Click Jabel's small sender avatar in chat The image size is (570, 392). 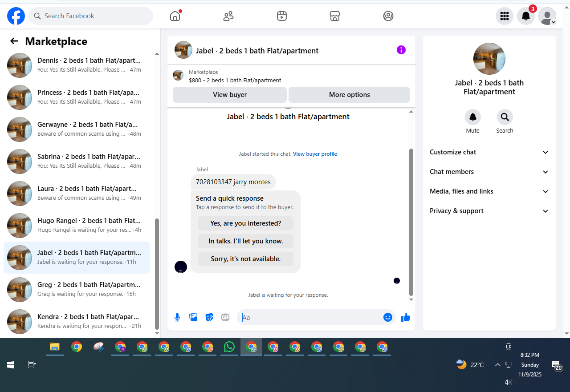tap(181, 267)
